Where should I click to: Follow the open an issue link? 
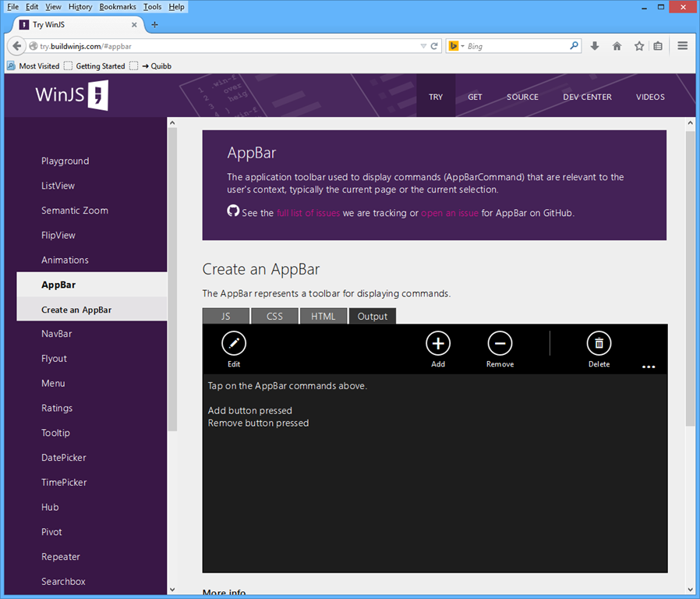pos(450,213)
